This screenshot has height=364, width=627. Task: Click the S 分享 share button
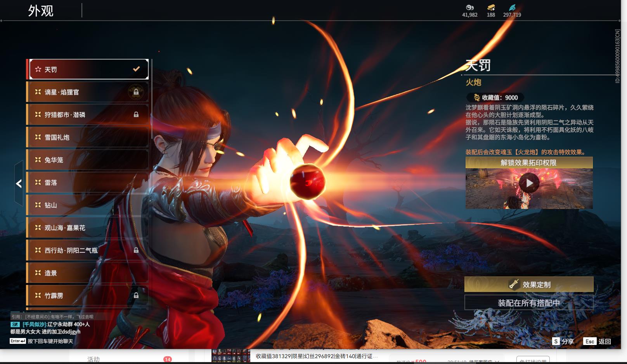click(x=563, y=342)
